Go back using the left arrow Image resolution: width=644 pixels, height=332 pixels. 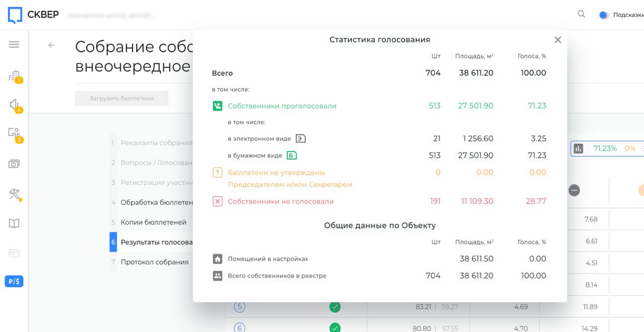pyautogui.click(x=51, y=45)
